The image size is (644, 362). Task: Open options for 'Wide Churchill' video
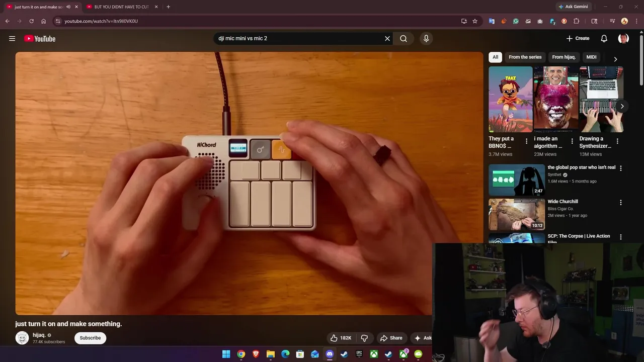[620, 203]
